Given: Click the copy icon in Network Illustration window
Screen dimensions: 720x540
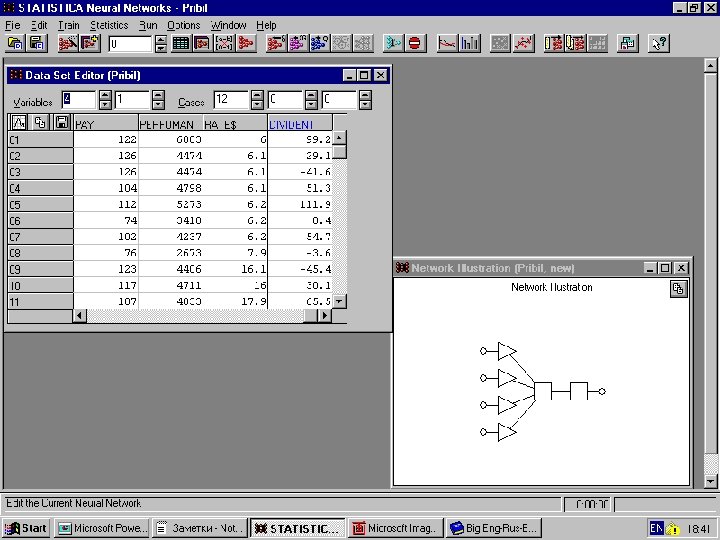Looking at the screenshot, I should click(679, 288).
